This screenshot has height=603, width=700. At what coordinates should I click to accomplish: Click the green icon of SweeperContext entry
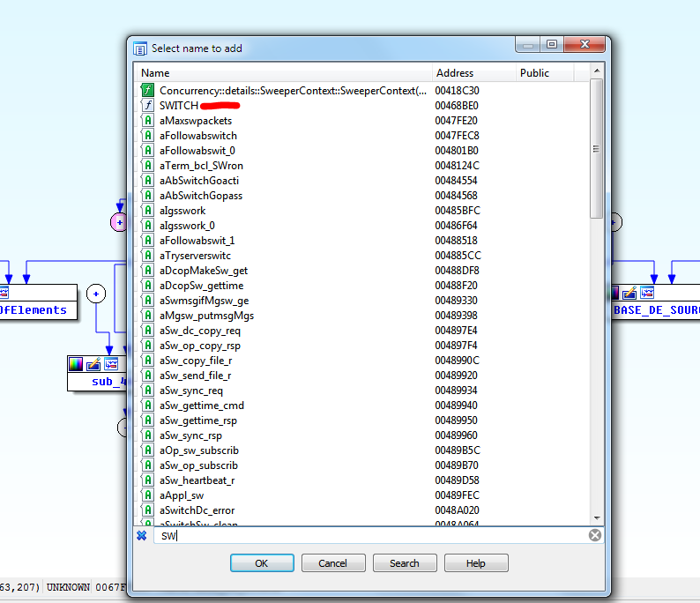click(148, 91)
